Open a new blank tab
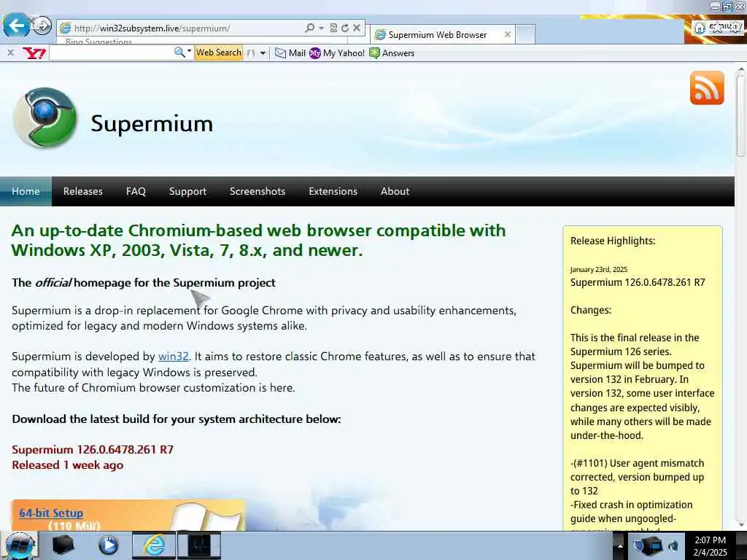This screenshot has height=560, width=747. click(x=525, y=34)
